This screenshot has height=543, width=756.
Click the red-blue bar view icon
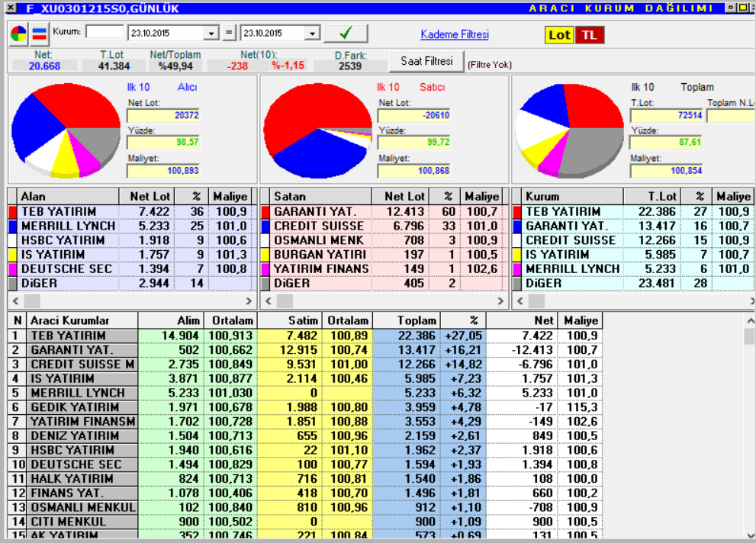click(39, 34)
